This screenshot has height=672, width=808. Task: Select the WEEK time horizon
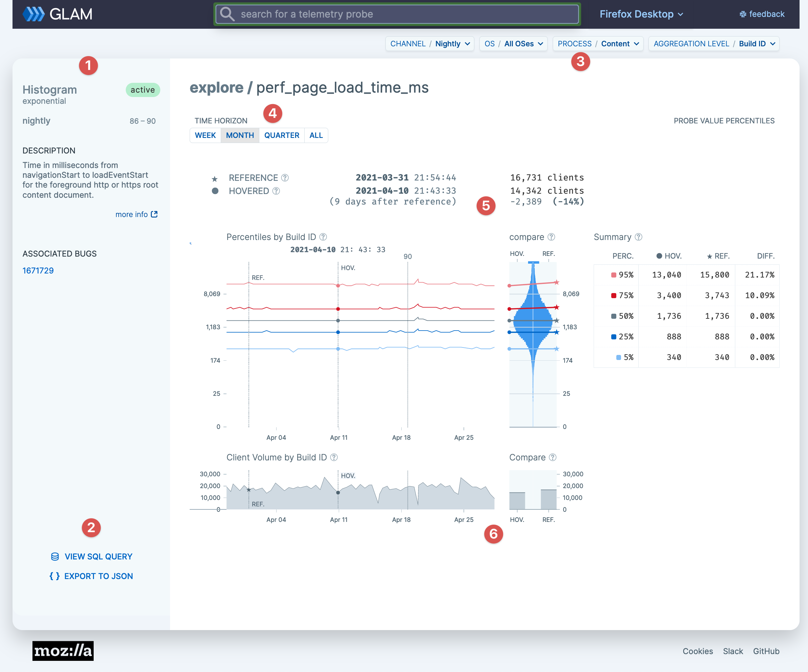tap(205, 136)
